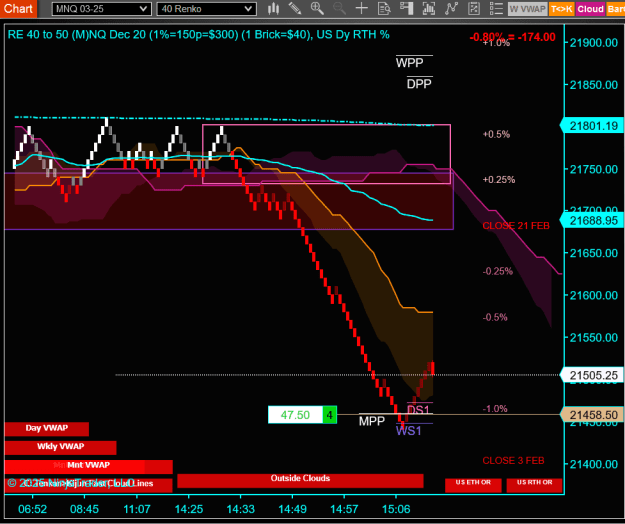Click the 14:49 time axis label
625x524 pixels.
pyautogui.click(x=293, y=509)
